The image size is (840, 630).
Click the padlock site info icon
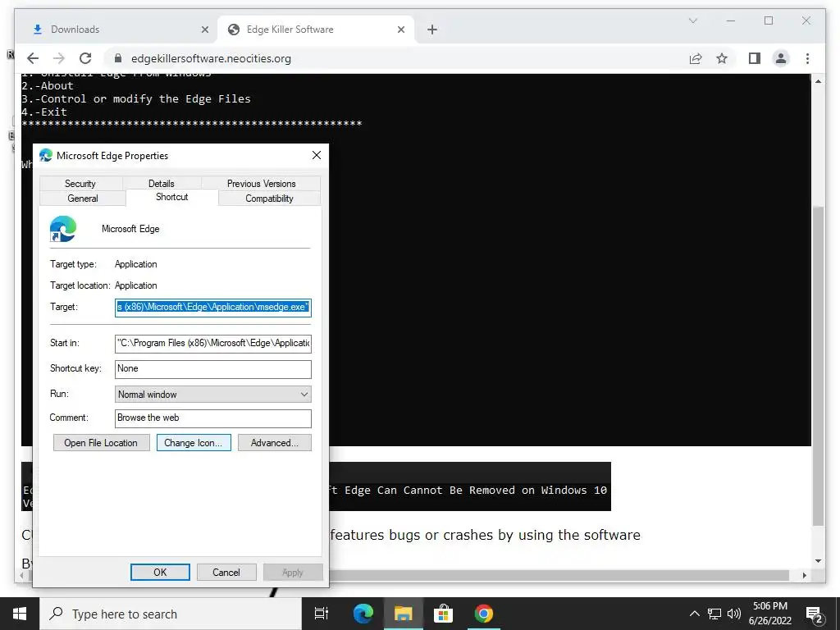pyautogui.click(x=118, y=58)
